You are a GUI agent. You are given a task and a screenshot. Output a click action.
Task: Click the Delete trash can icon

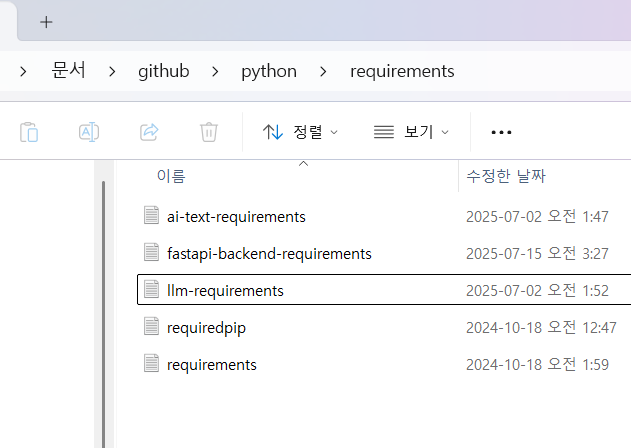(209, 132)
